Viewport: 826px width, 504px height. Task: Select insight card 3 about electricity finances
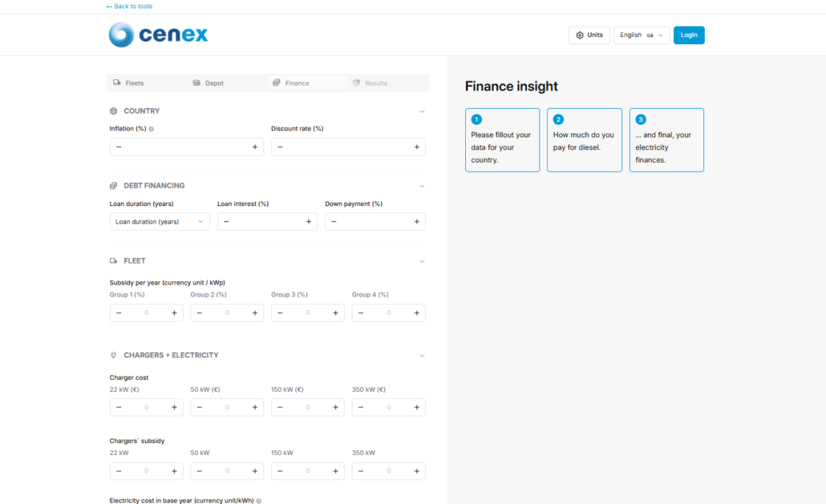coord(666,140)
